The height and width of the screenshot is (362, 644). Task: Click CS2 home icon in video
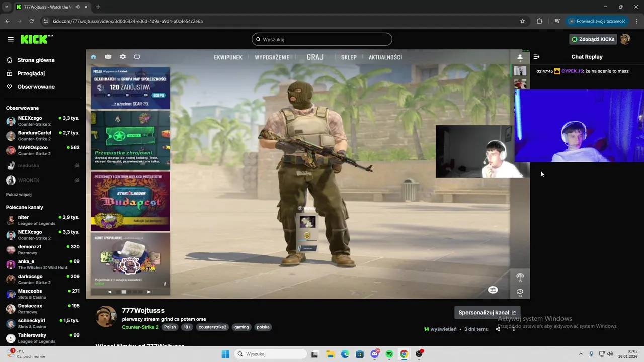pyautogui.click(x=93, y=57)
